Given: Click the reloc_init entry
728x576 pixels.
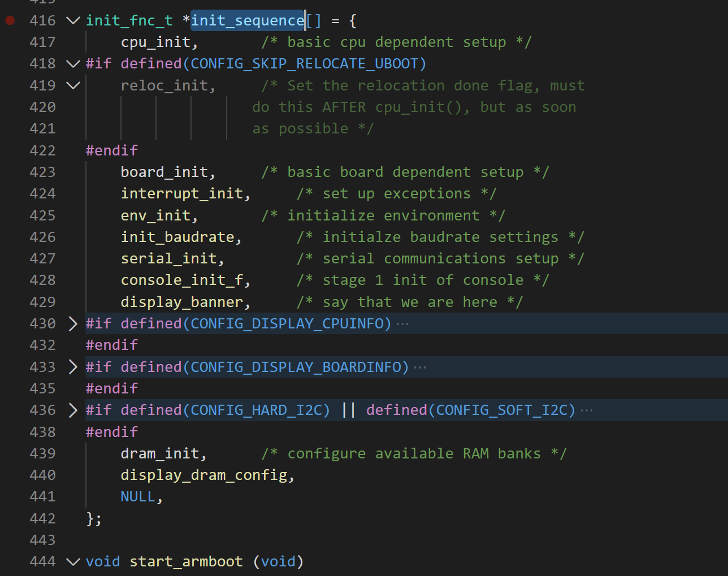Looking at the screenshot, I should point(164,85).
